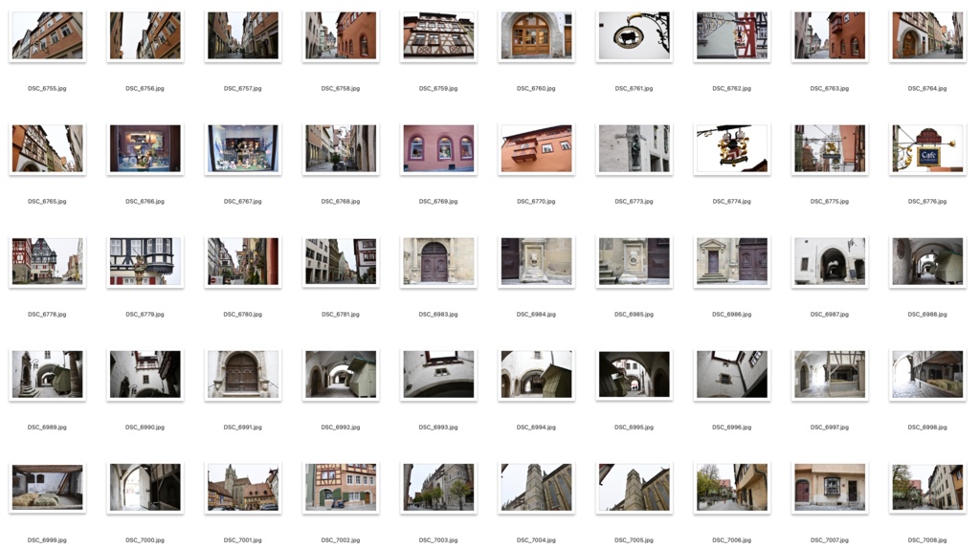
Task: Select the DSC_6768.jpg alley thumbnail
Action: tap(341, 148)
